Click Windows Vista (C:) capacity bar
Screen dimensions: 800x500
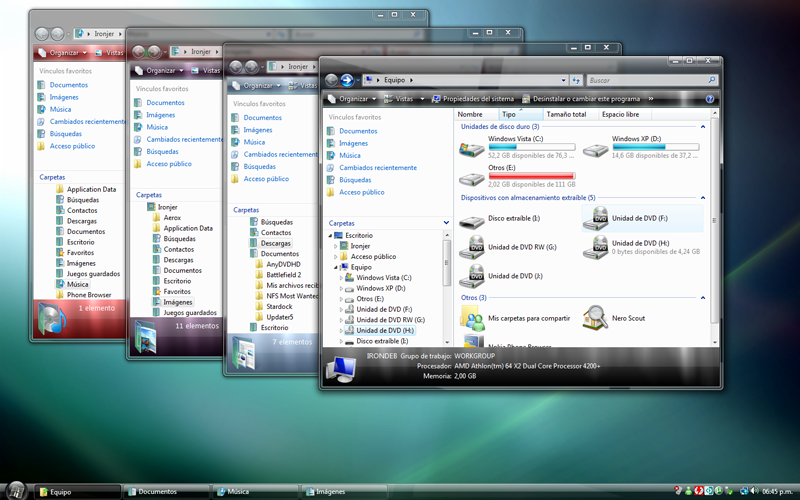(532, 147)
